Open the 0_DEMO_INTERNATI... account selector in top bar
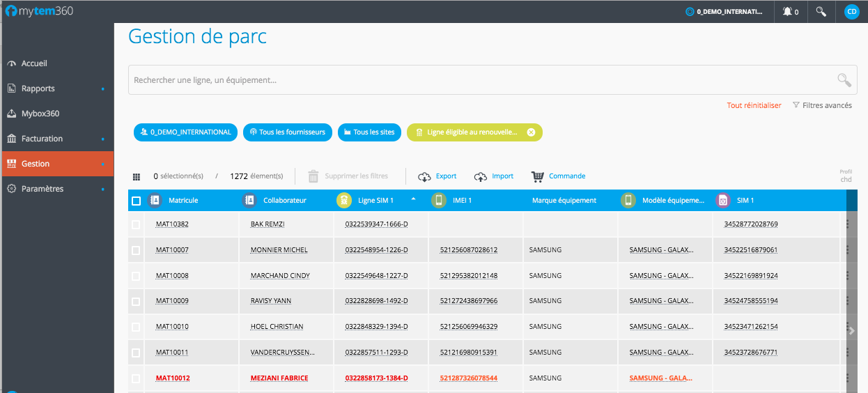This screenshot has height=393, width=868. pos(724,12)
